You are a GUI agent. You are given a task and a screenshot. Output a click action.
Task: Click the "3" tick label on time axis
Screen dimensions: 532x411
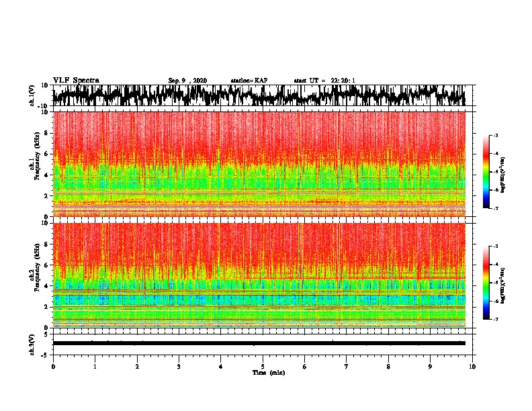click(x=179, y=367)
